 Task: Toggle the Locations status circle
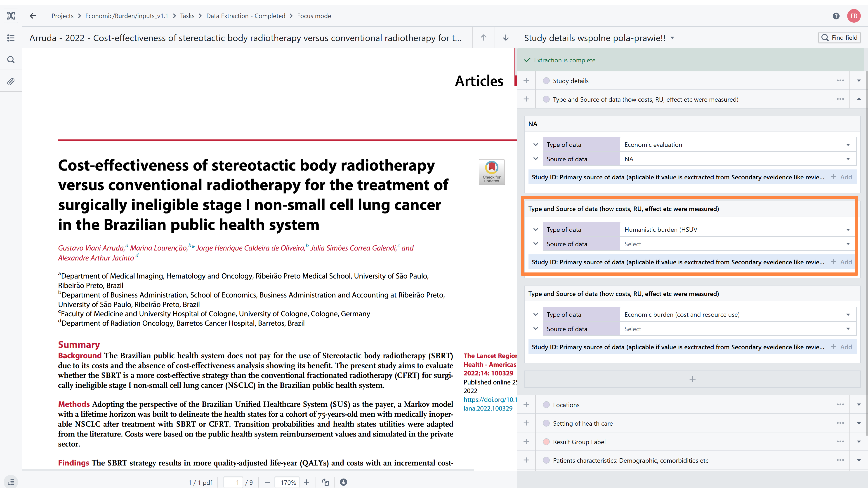[546, 405]
